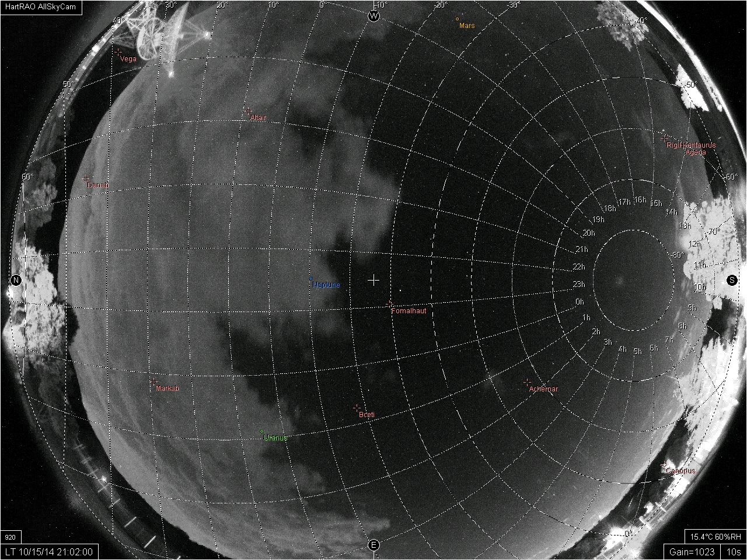
Task: Click the '12h' right ascension label
Action: pos(695,244)
